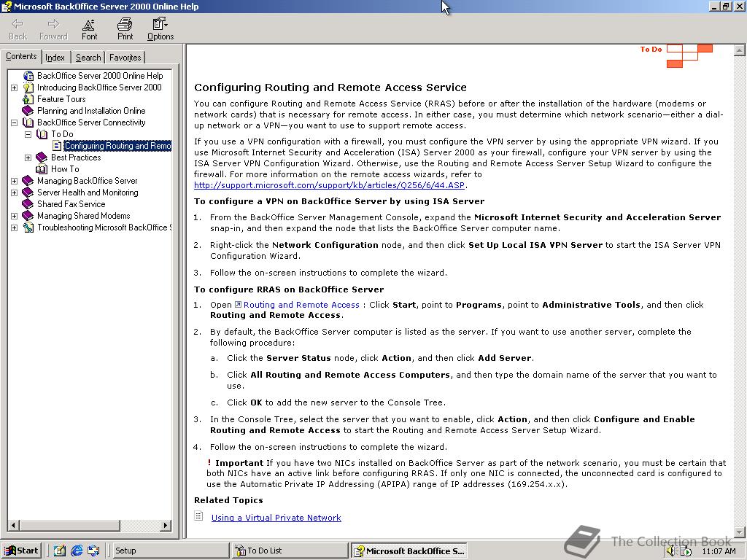
Task: Click the Back arrow toolbar button
Action: coord(18,29)
